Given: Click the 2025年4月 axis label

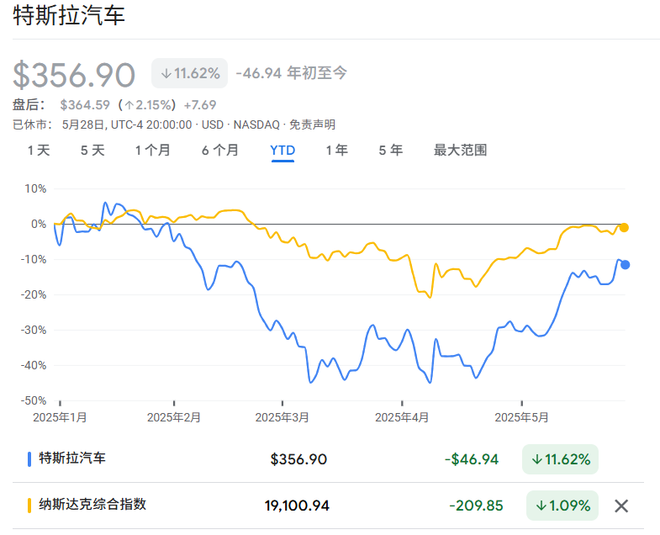Looking at the screenshot, I should click(x=402, y=418).
